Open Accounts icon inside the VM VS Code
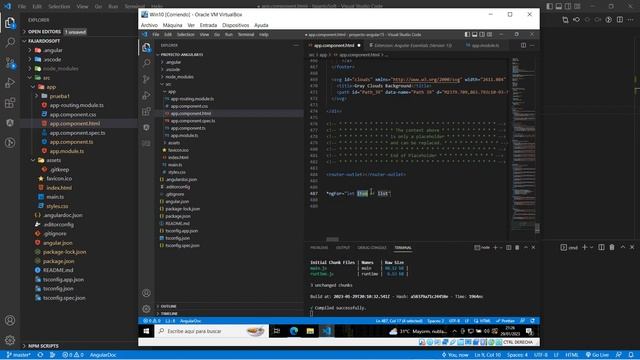The height and width of the screenshot is (360, 640). coord(147,293)
